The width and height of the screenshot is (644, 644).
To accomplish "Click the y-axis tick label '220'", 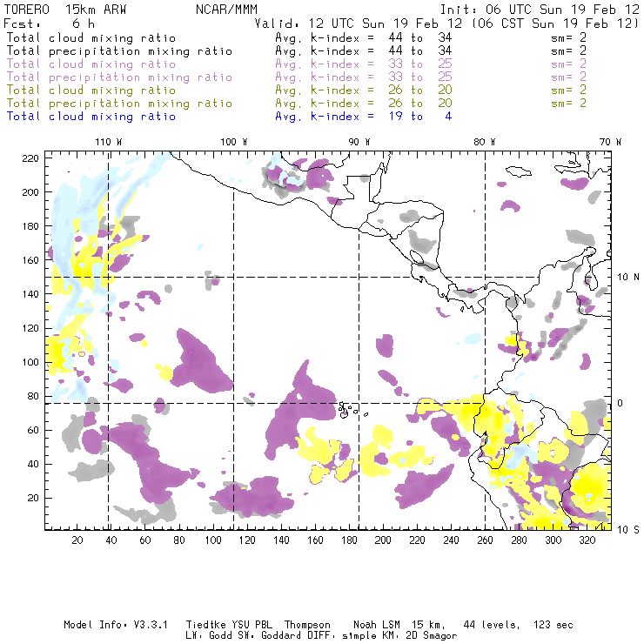I will [30, 158].
